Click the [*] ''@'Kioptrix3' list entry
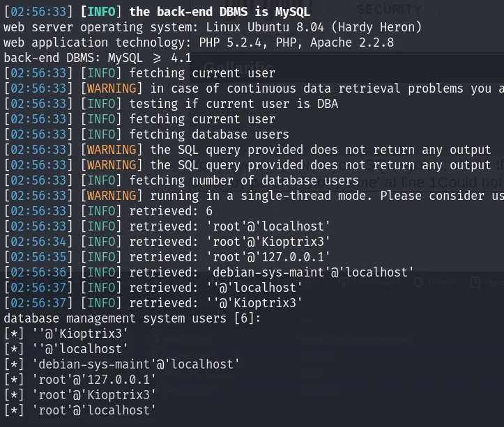The height and width of the screenshot is (427, 504). pyautogui.click(x=66, y=334)
